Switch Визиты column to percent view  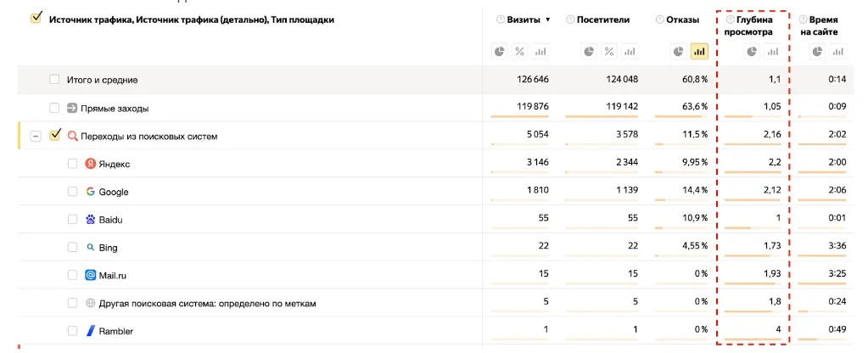click(519, 52)
